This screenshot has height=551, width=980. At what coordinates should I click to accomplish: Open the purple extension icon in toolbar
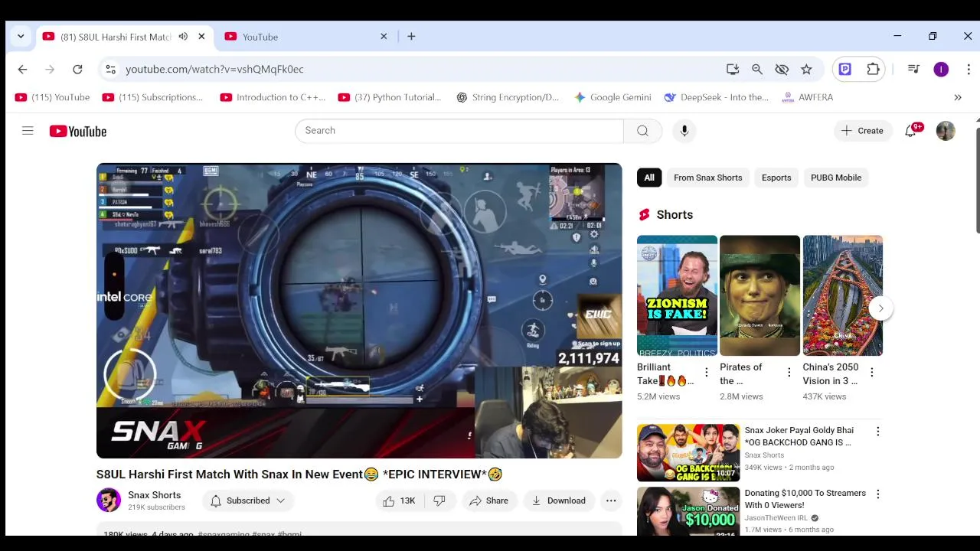pyautogui.click(x=845, y=69)
